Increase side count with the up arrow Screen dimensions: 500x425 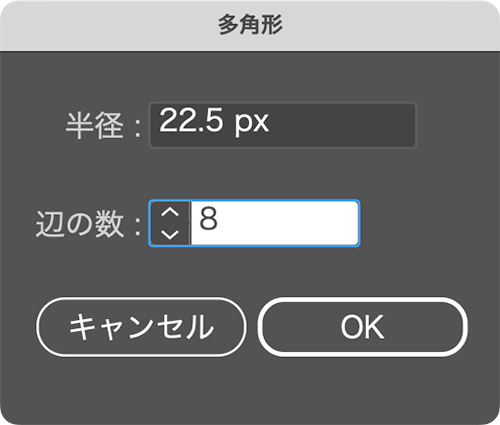tap(170, 212)
